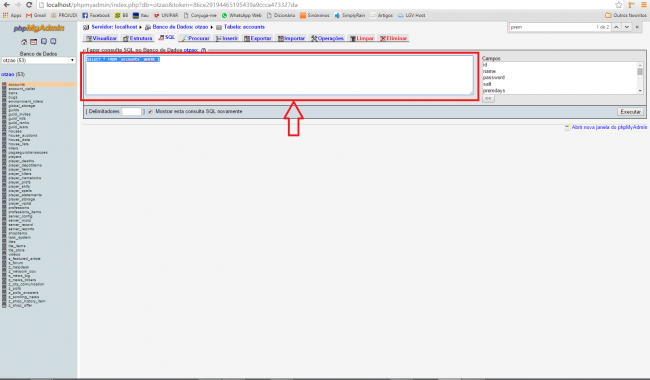Open players table in sidebar
Image resolution: width=650 pixels, height=380 pixels.
15,157
